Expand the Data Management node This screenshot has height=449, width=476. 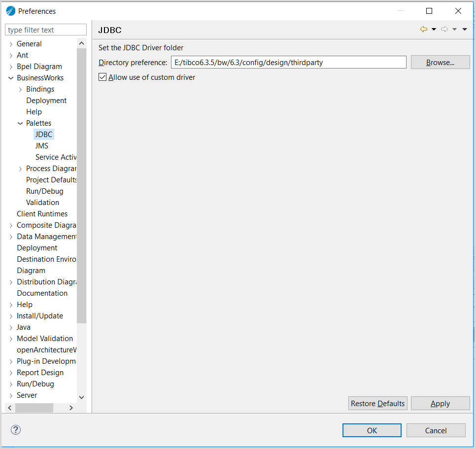11,237
